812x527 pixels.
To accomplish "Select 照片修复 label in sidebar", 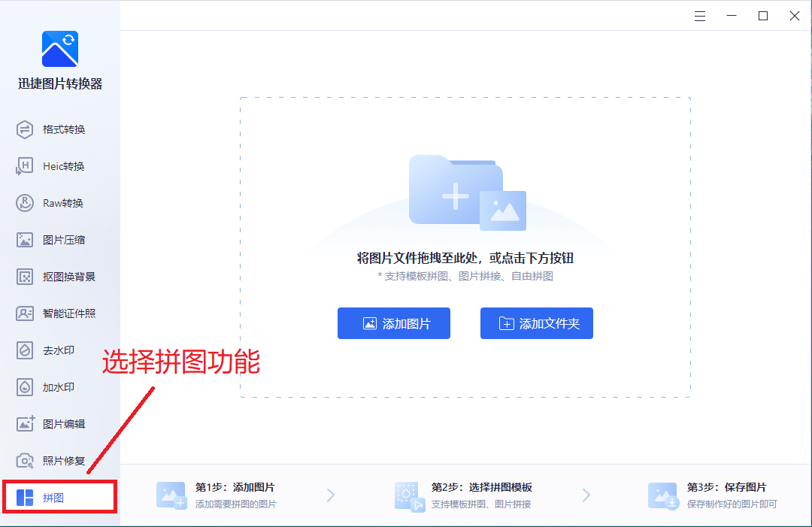I will click(x=64, y=461).
